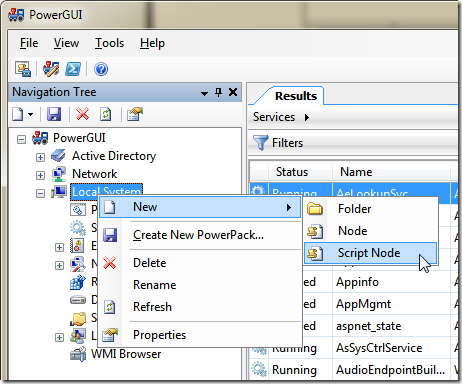The height and width of the screenshot is (384, 462).
Task: Open the View menu
Action: (66, 43)
